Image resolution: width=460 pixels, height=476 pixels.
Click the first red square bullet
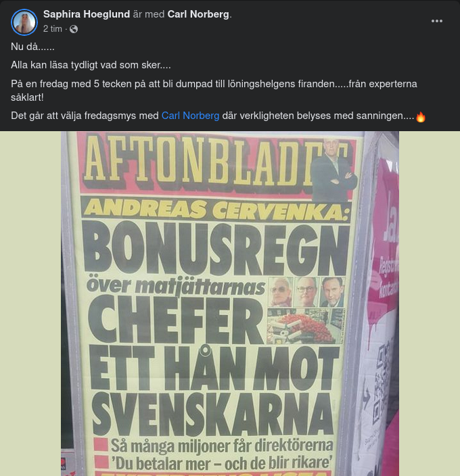(101, 445)
